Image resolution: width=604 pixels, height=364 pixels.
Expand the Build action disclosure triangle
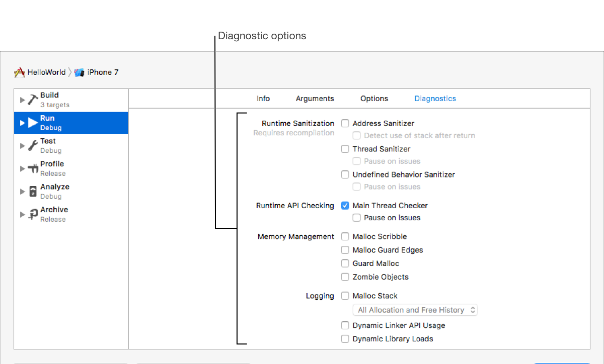pyautogui.click(x=22, y=100)
